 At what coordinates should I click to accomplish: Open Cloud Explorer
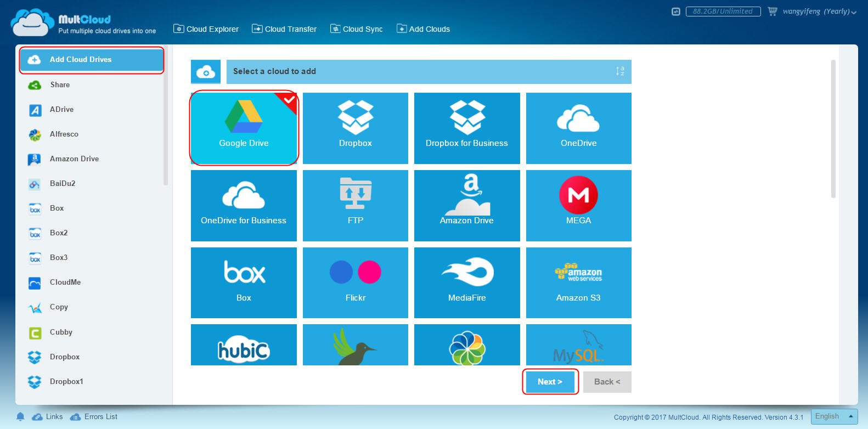tap(206, 29)
